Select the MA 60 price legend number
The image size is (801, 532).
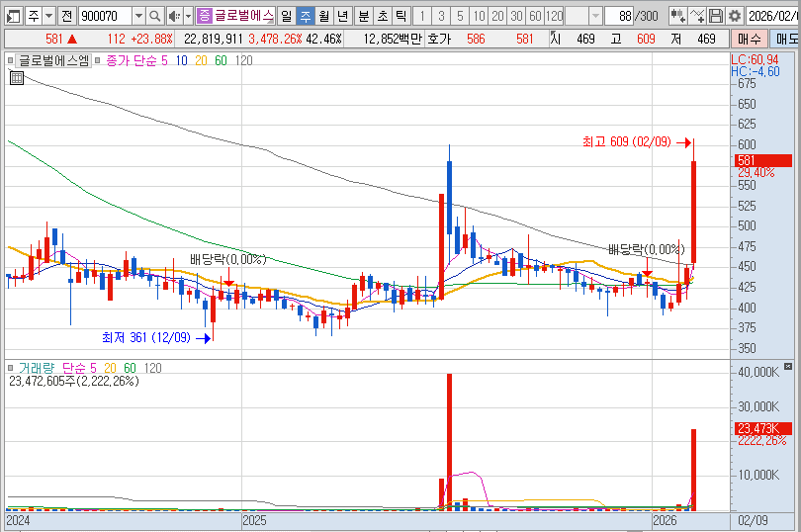pyautogui.click(x=221, y=61)
